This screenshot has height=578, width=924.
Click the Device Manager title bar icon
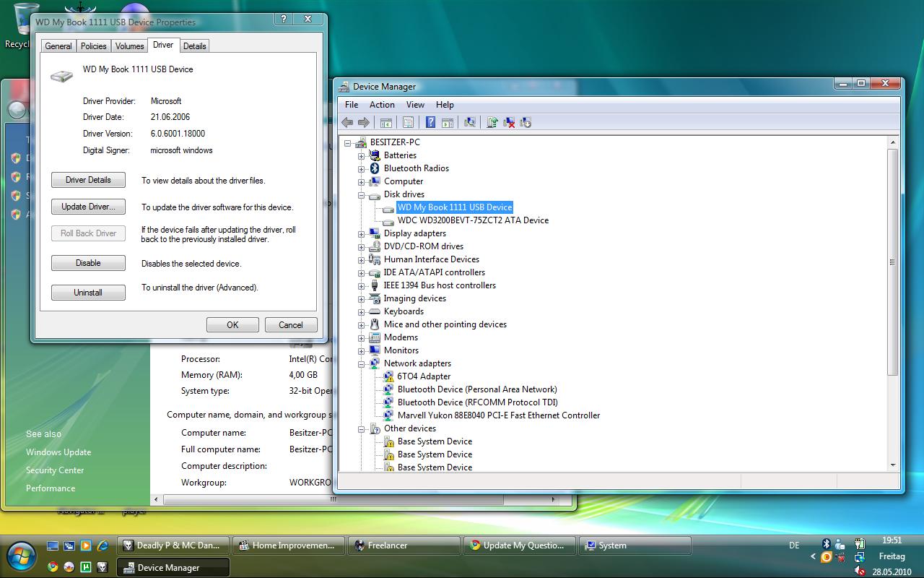point(344,87)
